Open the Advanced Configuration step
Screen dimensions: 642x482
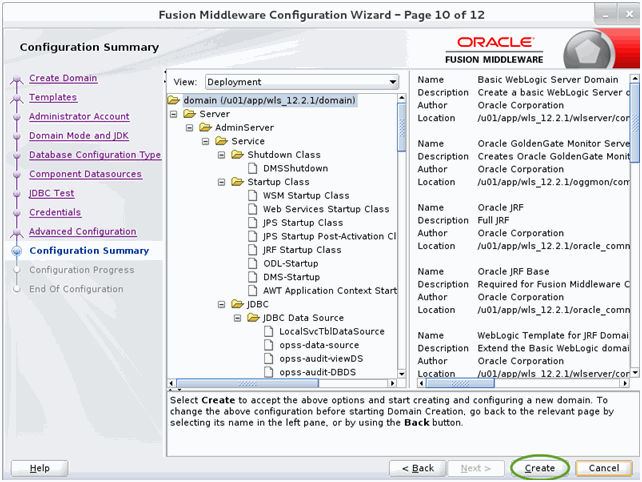tap(82, 232)
